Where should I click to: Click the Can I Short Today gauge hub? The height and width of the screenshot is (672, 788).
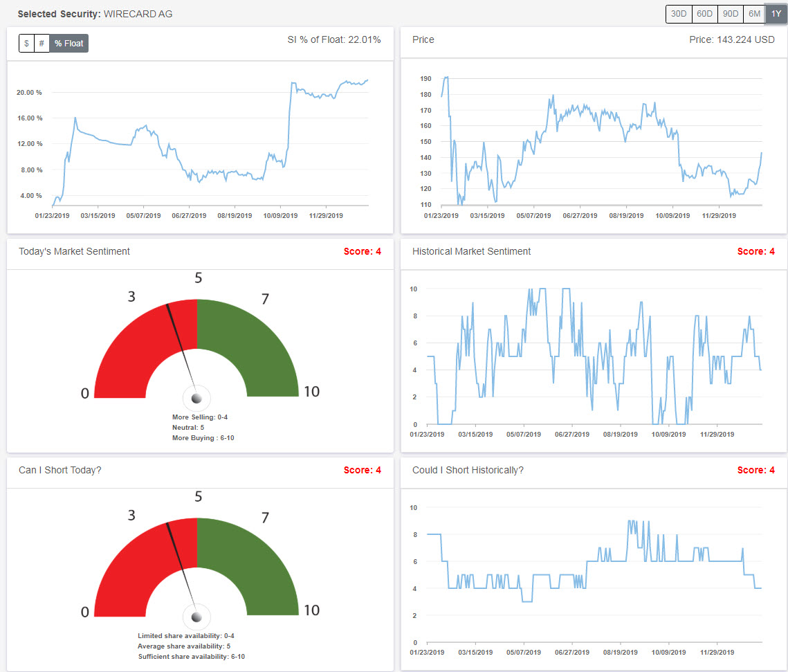tap(197, 616)
